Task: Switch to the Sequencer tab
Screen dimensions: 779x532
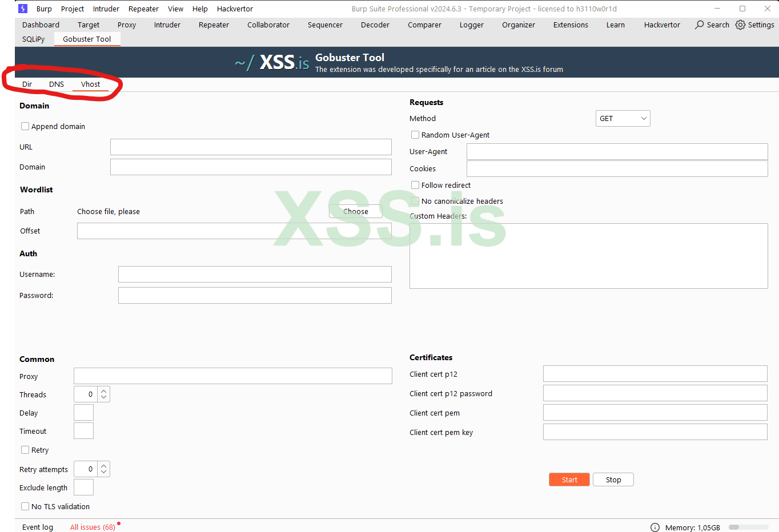Action: [325, 25]
